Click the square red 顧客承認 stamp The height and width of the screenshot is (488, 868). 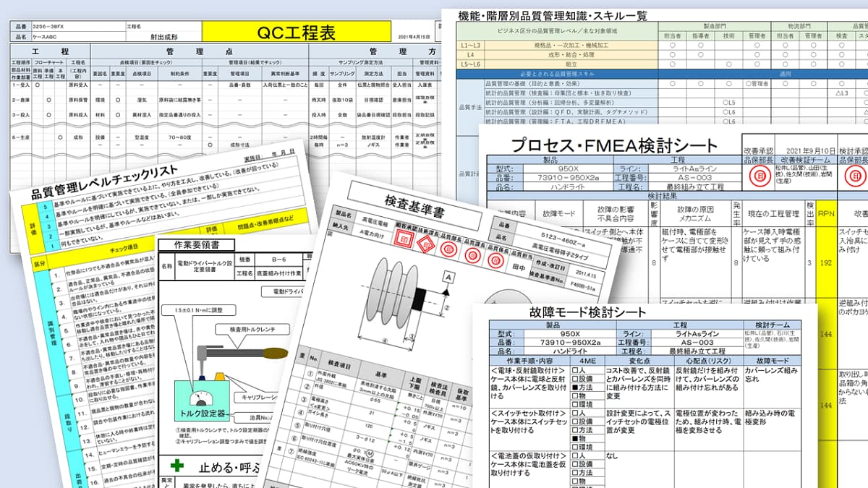(x=403, y=240)
